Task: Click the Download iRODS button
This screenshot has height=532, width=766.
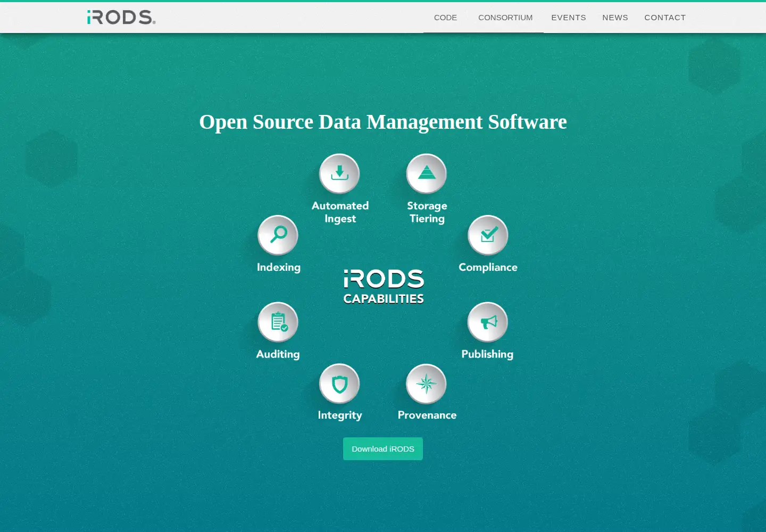Action: coord(383,449)
